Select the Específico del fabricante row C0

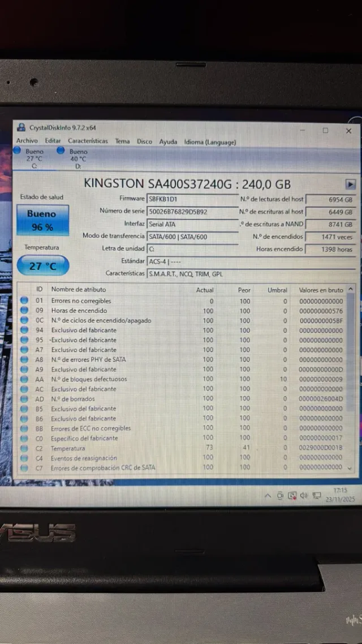tap(182, 438)
